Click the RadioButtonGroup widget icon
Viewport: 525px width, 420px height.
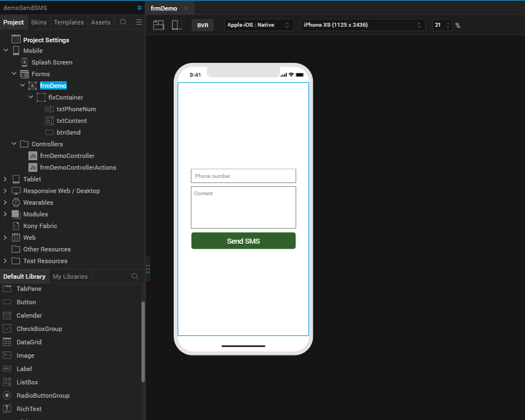tap(7, 395)
